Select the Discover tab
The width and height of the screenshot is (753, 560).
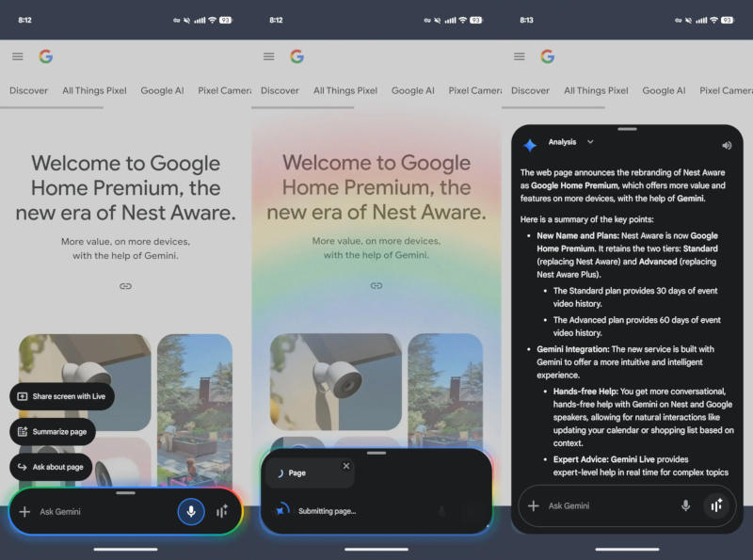(x=28, y=90)
